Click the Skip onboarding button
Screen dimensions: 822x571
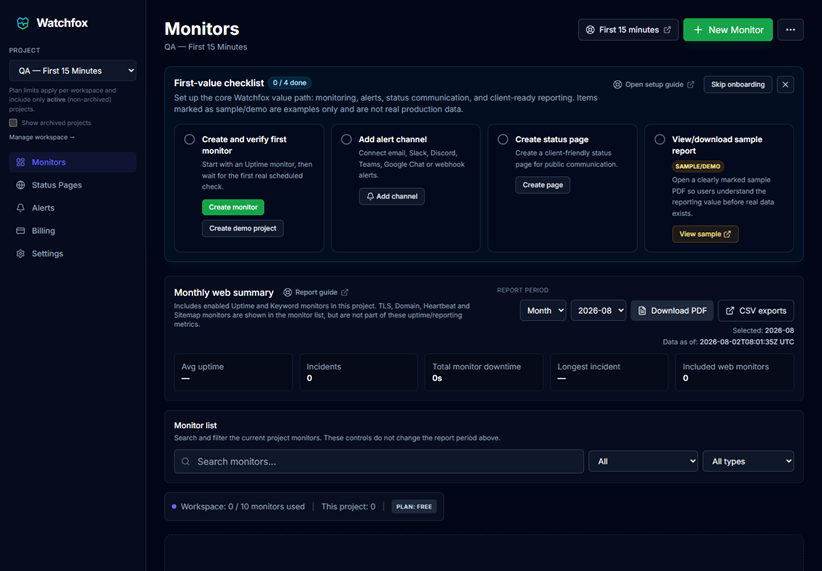point(738,84)
